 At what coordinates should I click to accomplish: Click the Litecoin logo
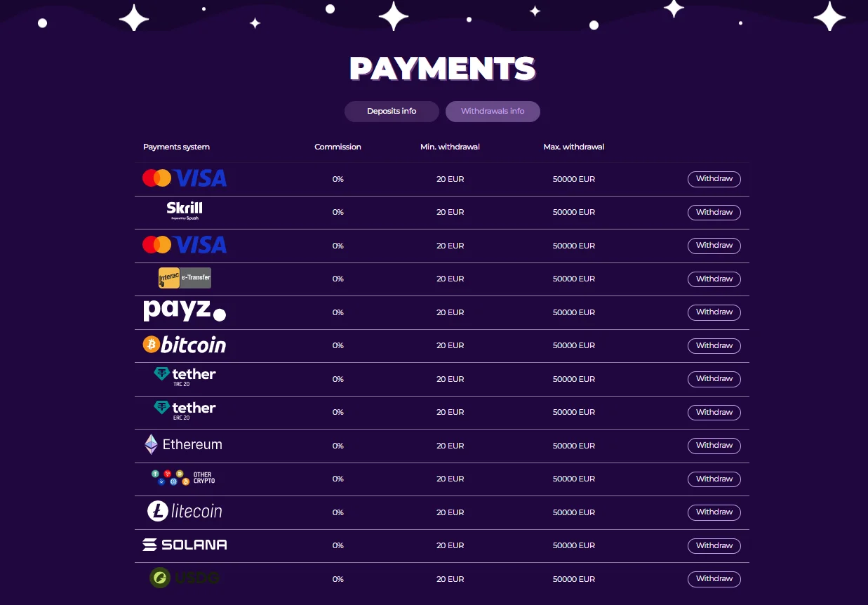pos(185,511)
